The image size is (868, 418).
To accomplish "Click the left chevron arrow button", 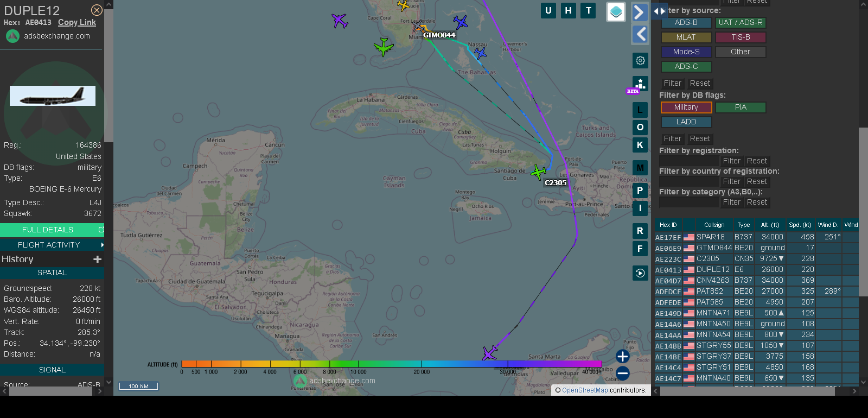I will click(640, 34).
